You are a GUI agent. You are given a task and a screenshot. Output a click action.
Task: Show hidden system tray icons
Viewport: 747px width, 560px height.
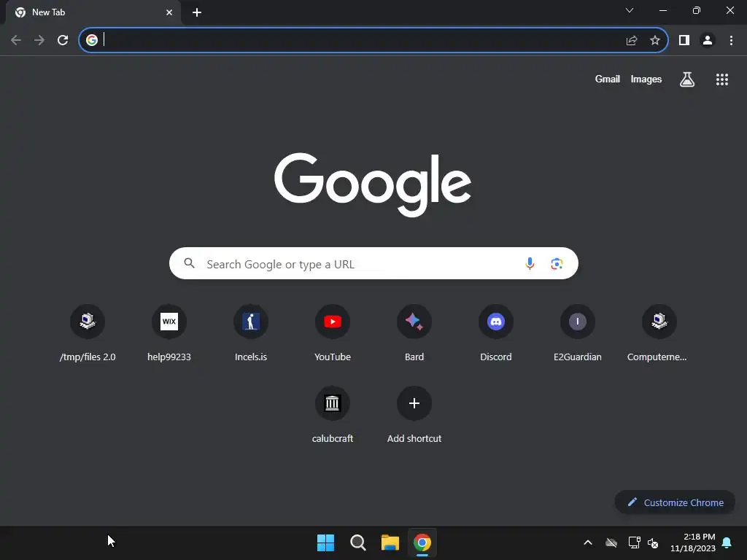588,542
